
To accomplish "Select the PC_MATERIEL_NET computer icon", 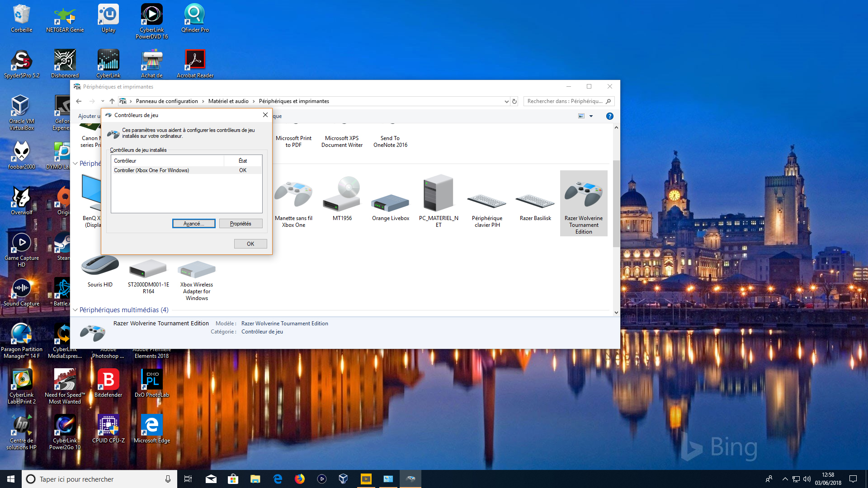I will pyautogui.click(x=438, y=194).
